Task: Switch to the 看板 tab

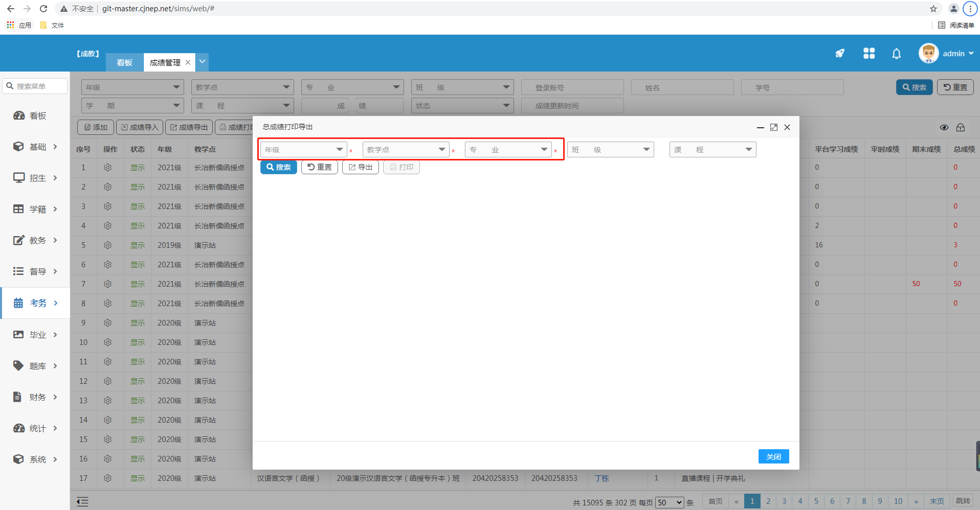Action: click(x=124, y=62)
